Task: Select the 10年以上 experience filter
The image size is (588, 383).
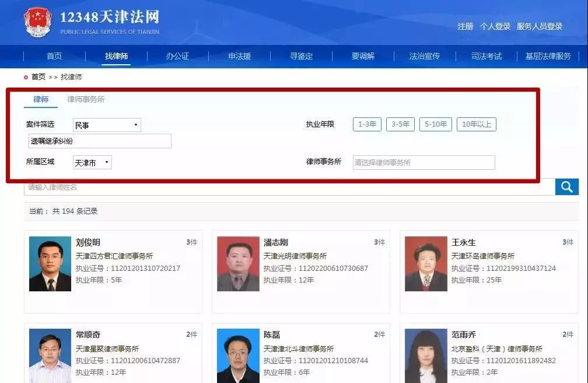Action: click(475, 124)
